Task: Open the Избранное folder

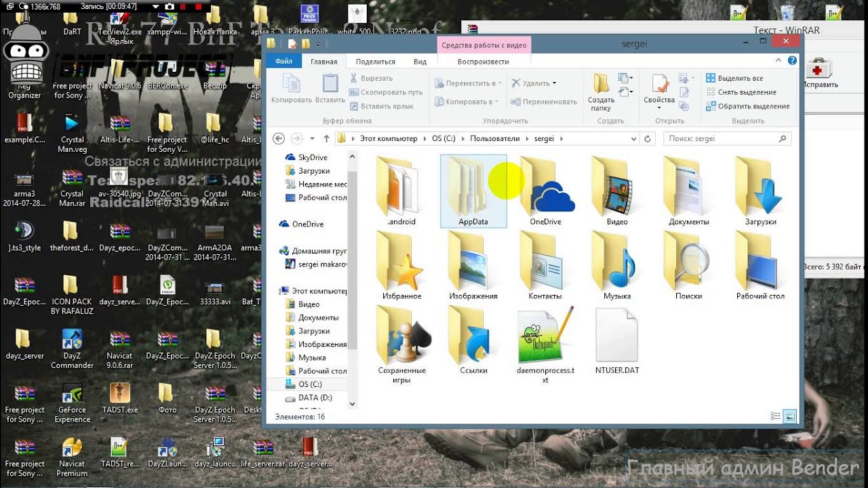Action: coord(401,266)
